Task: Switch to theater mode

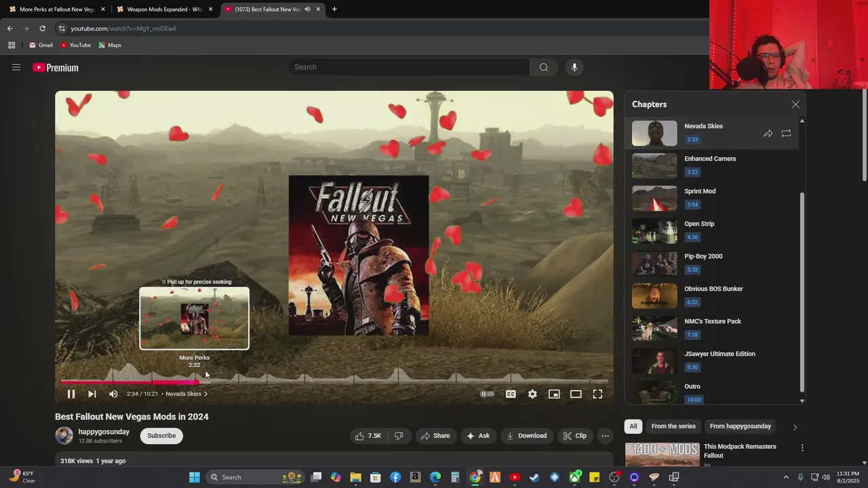Action: [x=576, y=394]
